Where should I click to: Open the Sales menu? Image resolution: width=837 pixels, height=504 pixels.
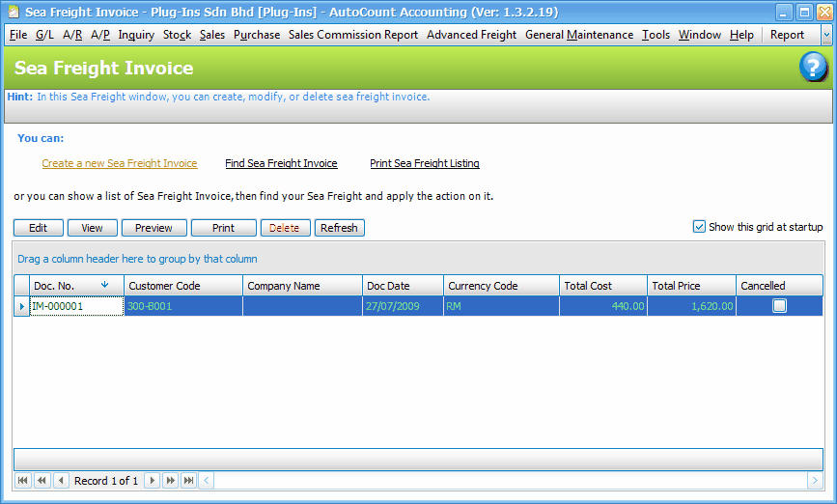tap(212, 35)
